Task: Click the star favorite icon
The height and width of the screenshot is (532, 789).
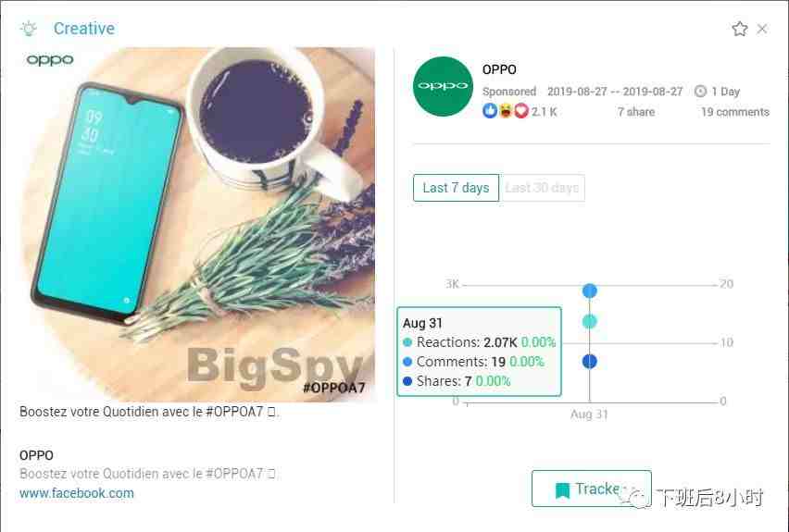Action: click(x=739, y=29)
